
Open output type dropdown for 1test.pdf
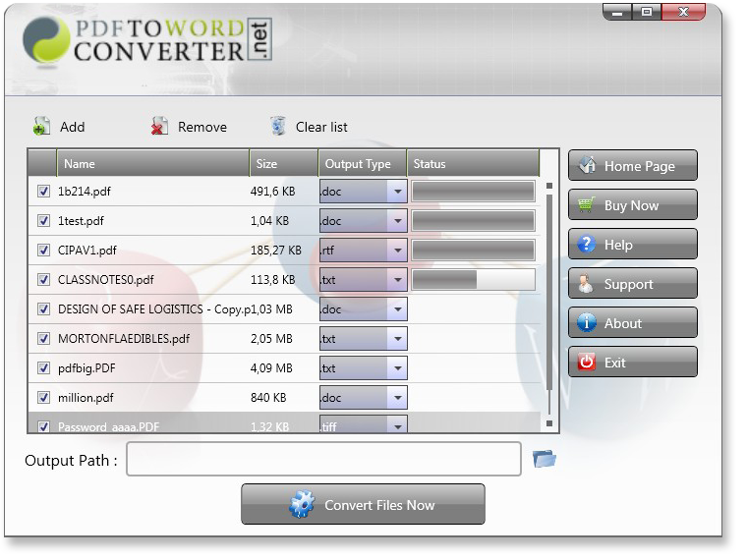click(x=397, y=221)
